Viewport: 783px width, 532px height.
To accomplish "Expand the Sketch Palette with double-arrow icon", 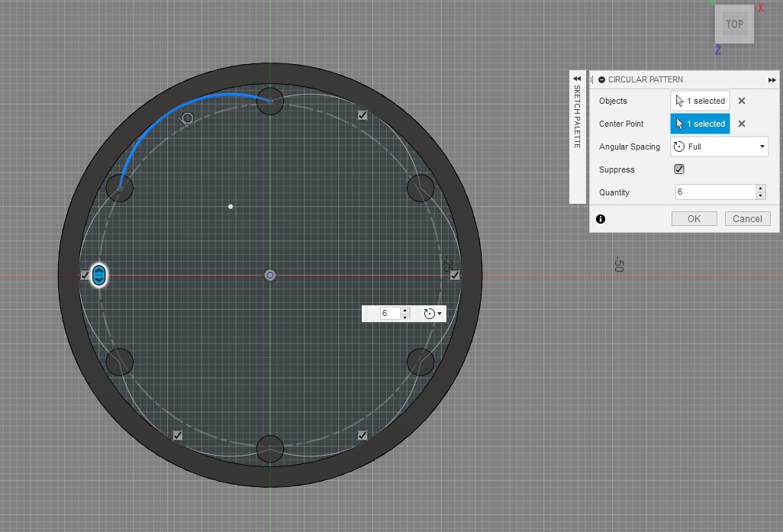I will [577, 78].
